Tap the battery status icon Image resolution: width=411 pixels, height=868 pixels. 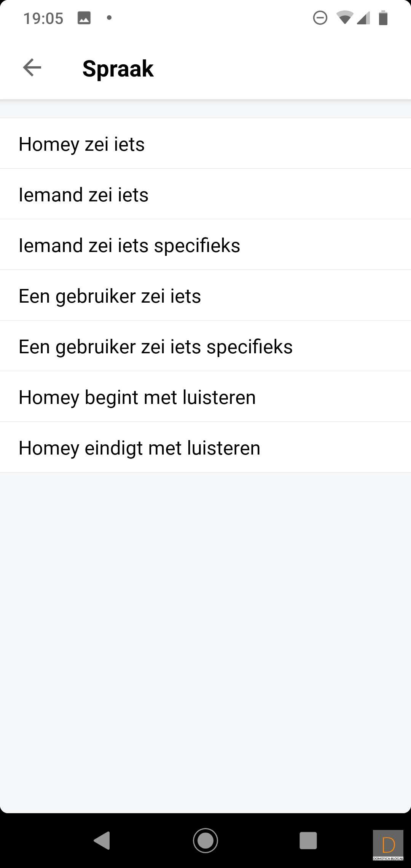tap(383, 18)
